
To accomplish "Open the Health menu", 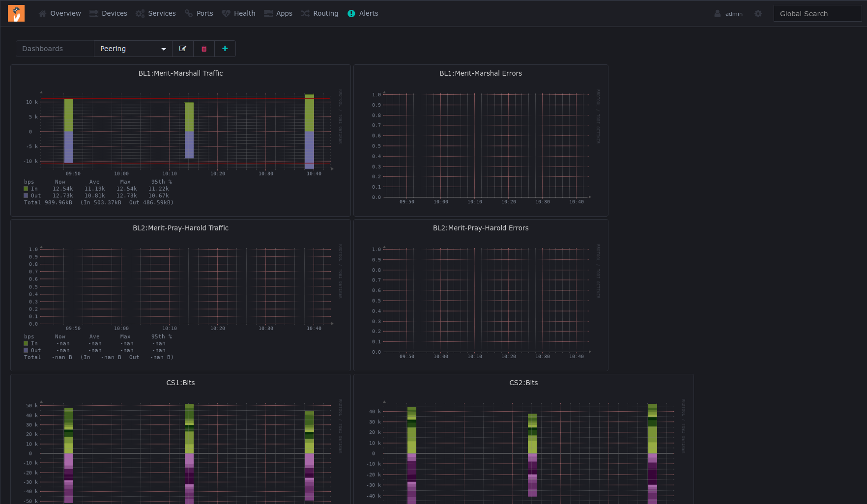I will 238,14.
